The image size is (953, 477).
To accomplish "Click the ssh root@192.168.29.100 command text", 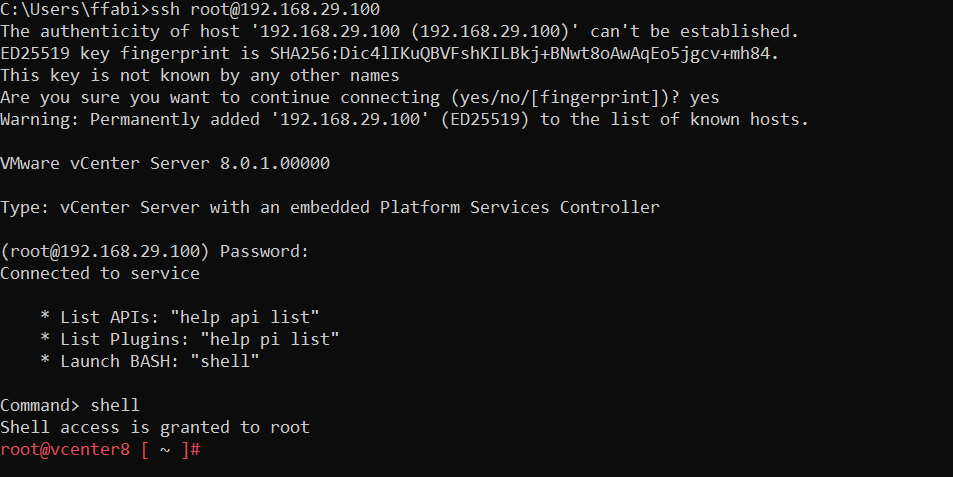I will click(264, 10).
